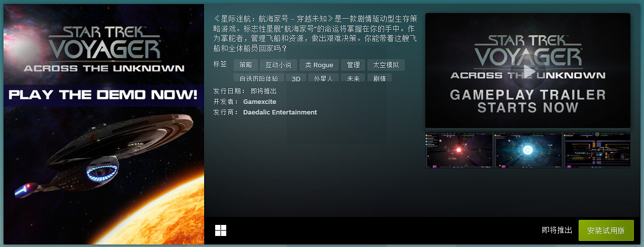Select the 未来 tag

353,78
